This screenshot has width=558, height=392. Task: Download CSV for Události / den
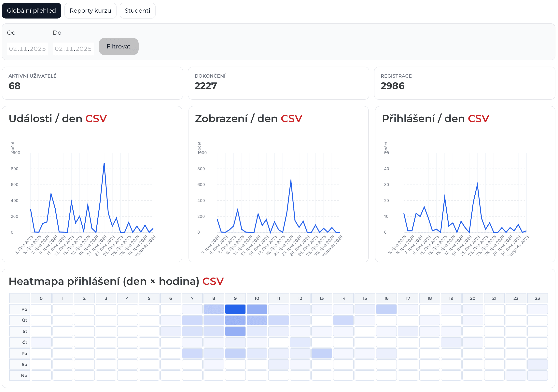click(96, 119)
